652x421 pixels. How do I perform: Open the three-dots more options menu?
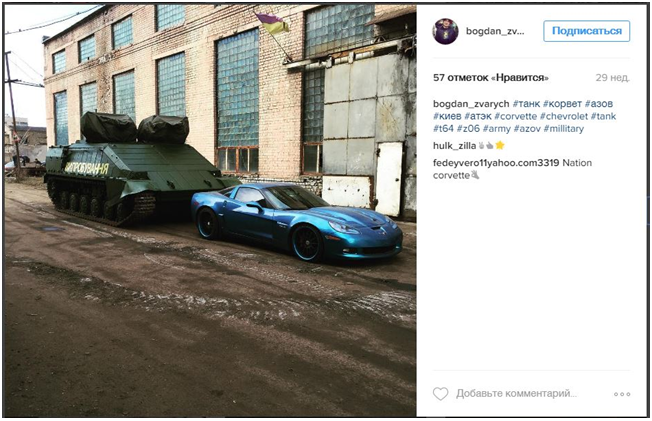622,394
